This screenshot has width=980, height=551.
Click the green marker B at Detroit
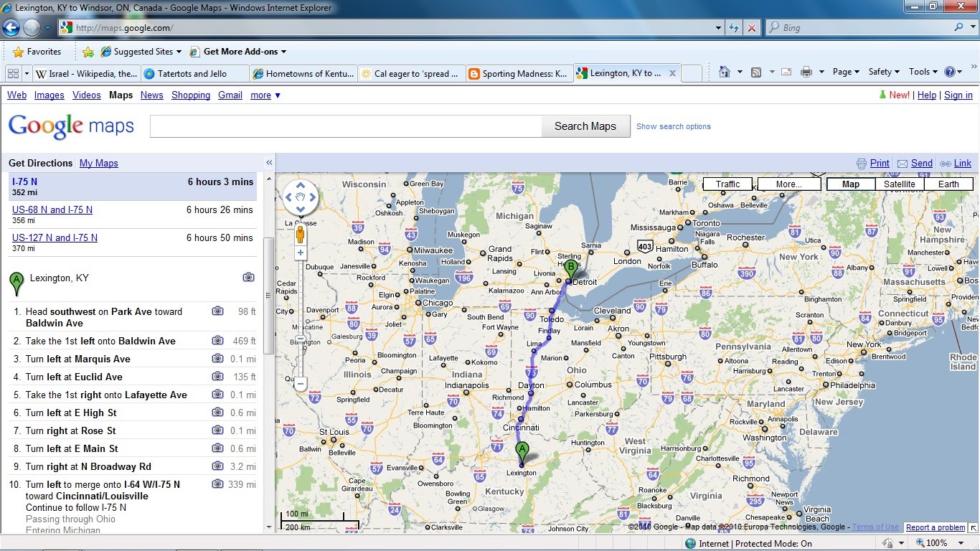point(571,270)
